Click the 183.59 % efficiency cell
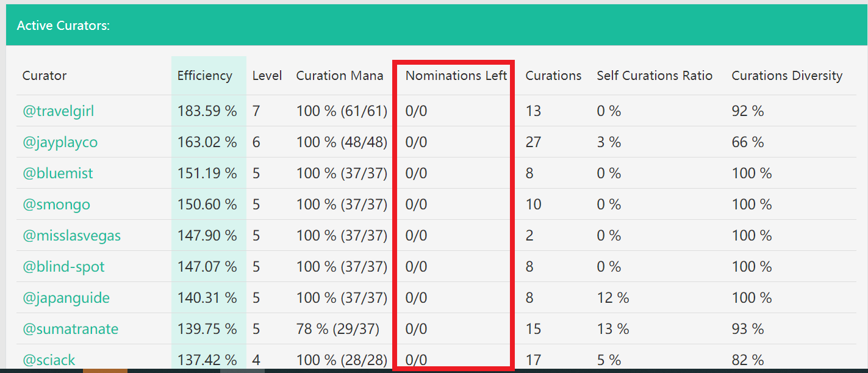The height and width of the screenshot is (373, 868). pyautogui.click(x=207, y=111)
